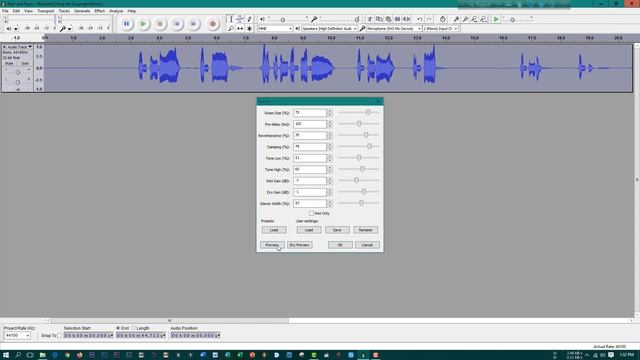Viewport: 640px width, 360px height.
Task: Open the playback meter options arrow
Action: [x=16, y=29]
